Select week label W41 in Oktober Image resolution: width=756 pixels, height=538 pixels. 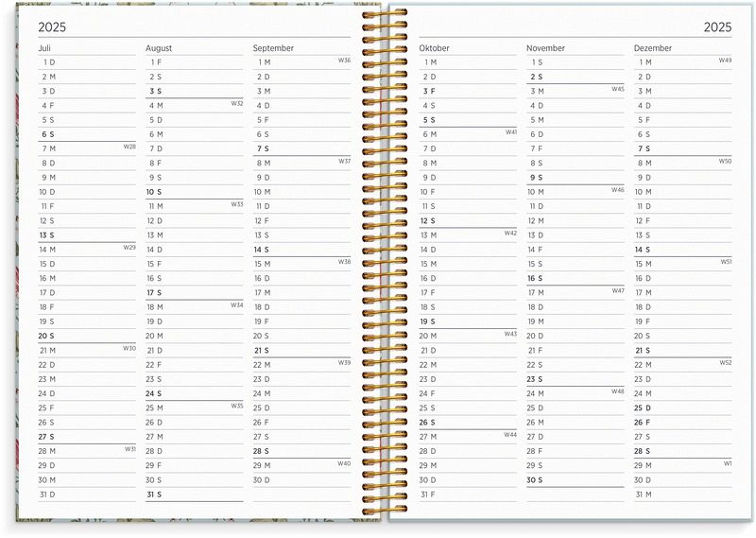tap(510, 132)
